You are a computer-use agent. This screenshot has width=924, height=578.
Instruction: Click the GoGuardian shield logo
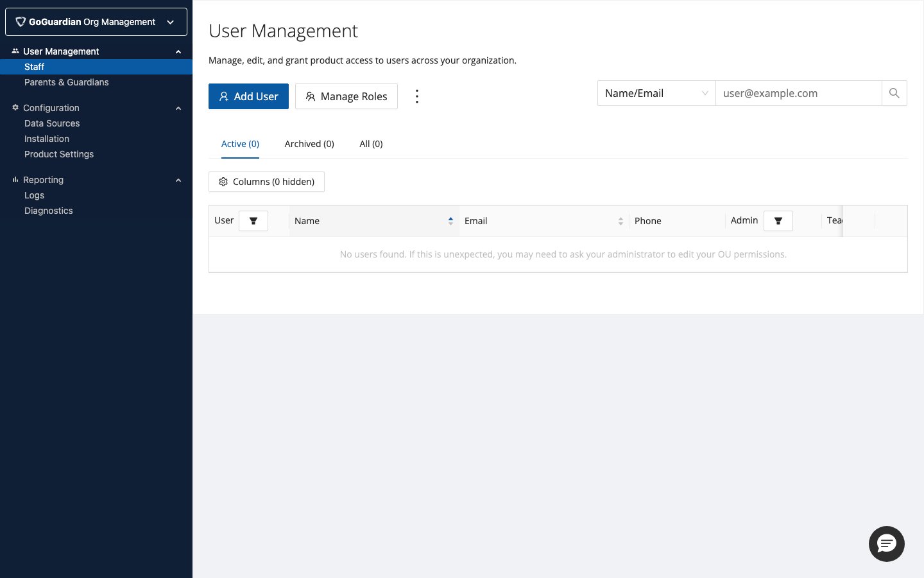[x=21, y=22]
